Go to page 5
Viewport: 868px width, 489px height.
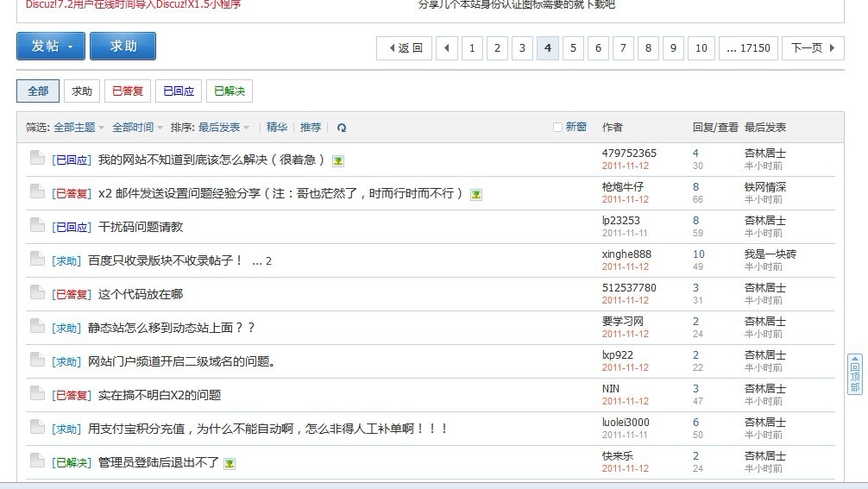pos(573,48)
